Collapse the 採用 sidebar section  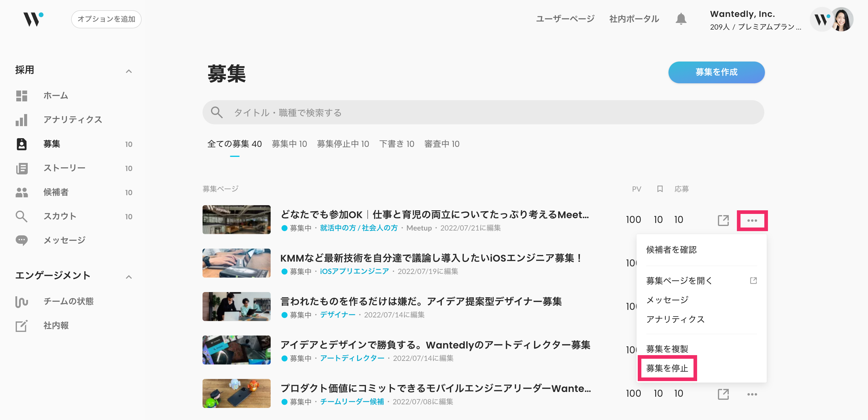pyautogui.click(x=128, y=71)
